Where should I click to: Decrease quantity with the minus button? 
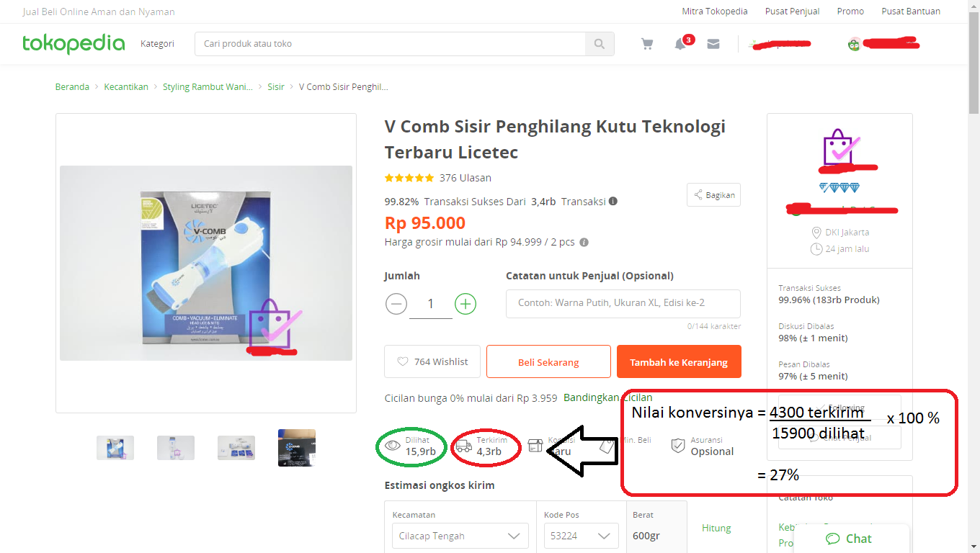point(396,304)
